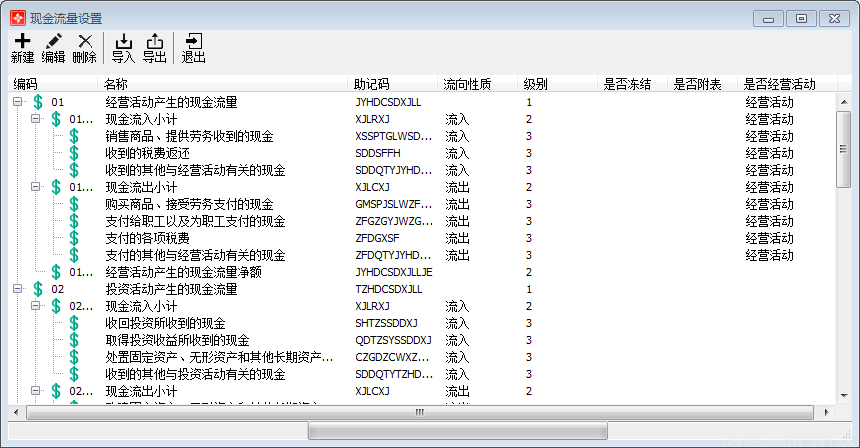Click dollar icon of 收到的税费返还 row
The image size is (860, 448).
coord(73,153)
